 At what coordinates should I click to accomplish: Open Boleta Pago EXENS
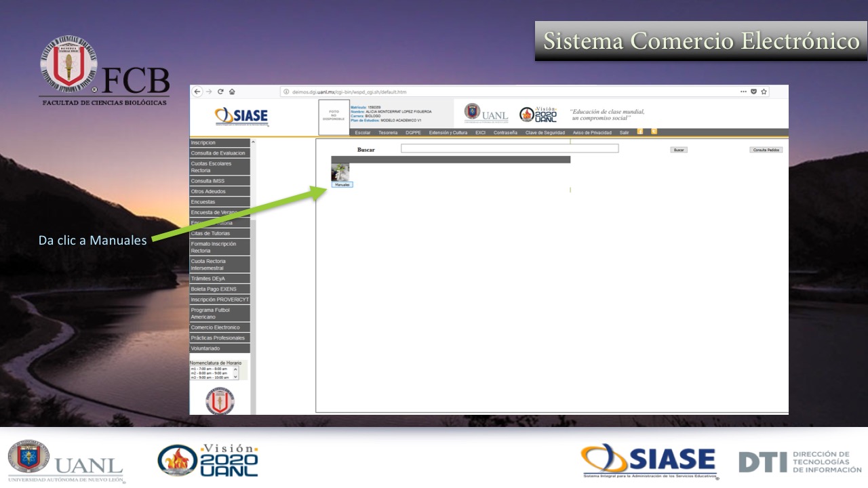pyautogui.click(x=220, y=289)
